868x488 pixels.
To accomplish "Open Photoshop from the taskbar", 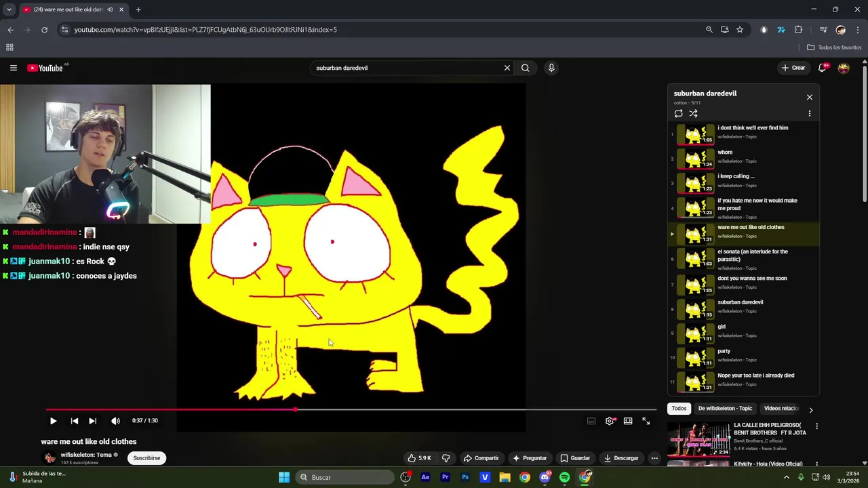I will pyautogui.click(x=465, y=477).
